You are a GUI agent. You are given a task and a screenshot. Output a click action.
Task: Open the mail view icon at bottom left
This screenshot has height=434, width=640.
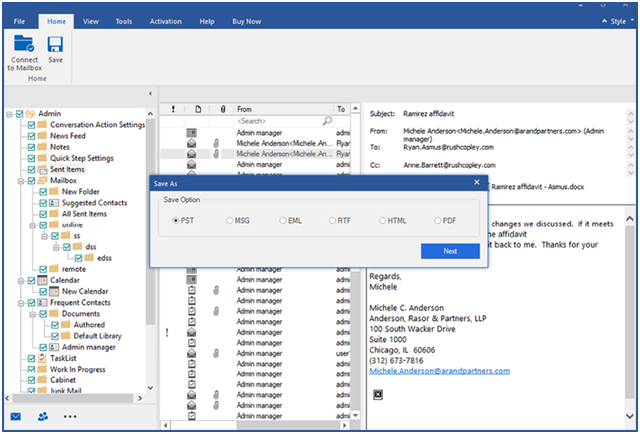pyautogui.click(x=16, y=416)
